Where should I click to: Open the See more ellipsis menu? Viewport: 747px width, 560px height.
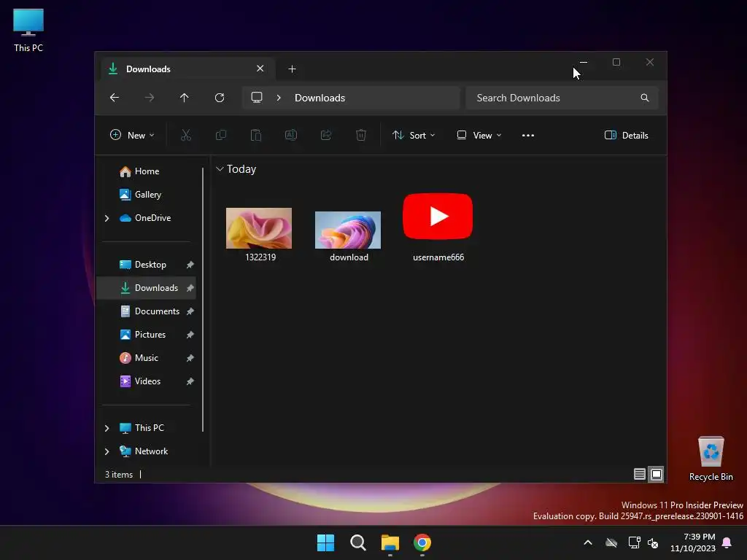tap(528, 135)
